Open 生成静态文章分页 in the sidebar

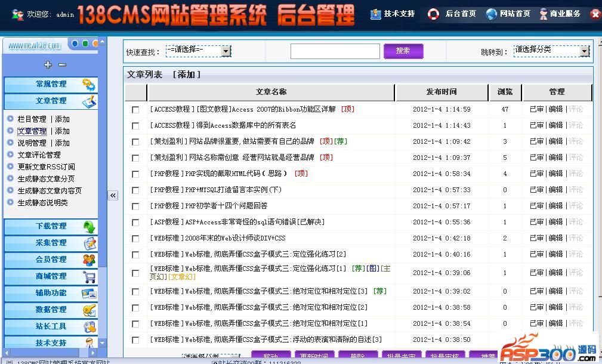pyautogui.click(x=46, y=178)
